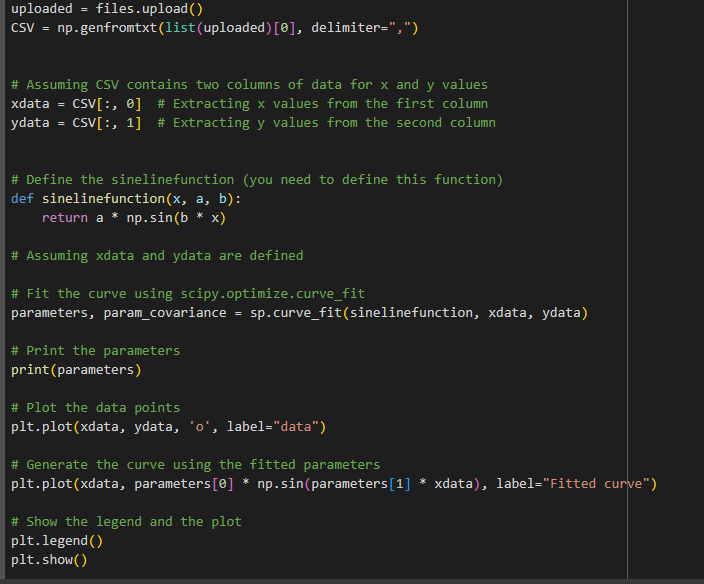The image size is (704, 584).
Task: Click the 'ydata = CSV[:, 1]' line
Action: tap(76, 123)
